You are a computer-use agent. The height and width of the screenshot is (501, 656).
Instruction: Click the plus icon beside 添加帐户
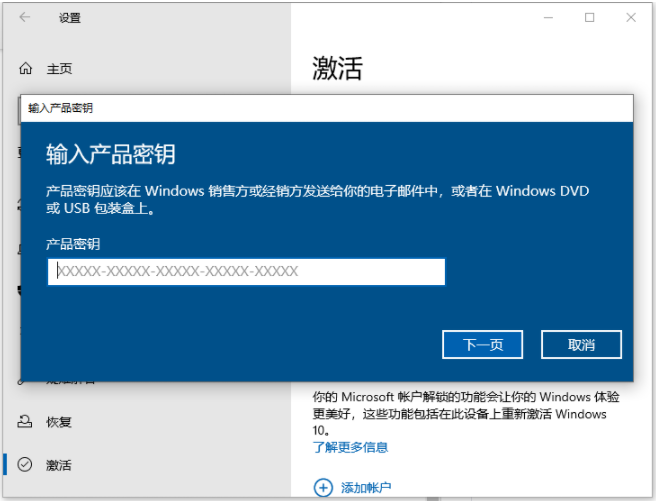[322, 487]
